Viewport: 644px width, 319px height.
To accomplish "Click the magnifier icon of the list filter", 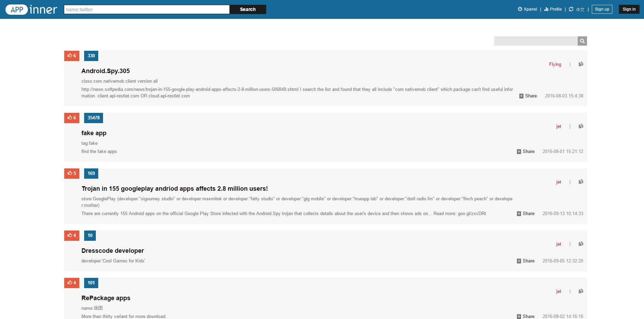I will [582, 41].
